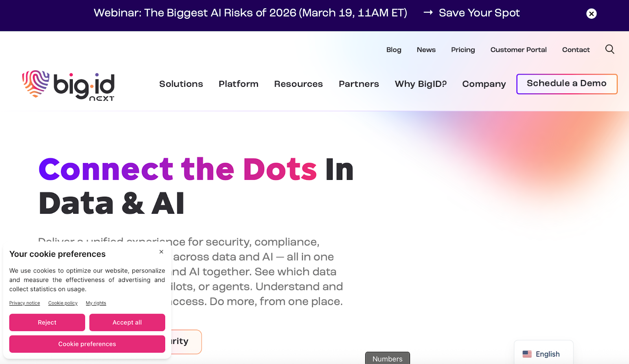The height and width of the screenshot is (364, 629).
Task: Click the Numbers button
Action: tap(387, 359)
